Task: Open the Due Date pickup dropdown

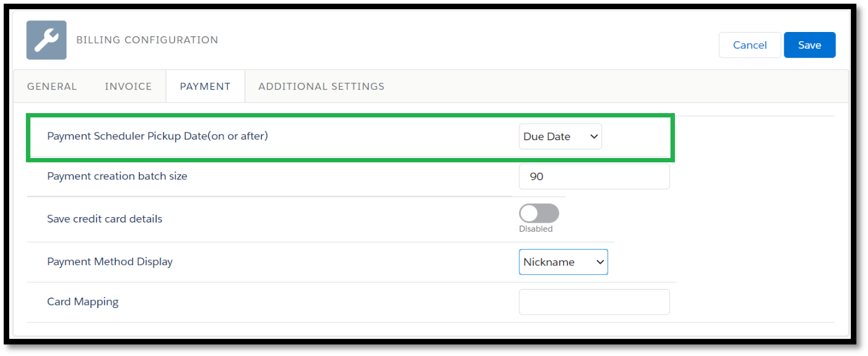Action: (559, 136)
